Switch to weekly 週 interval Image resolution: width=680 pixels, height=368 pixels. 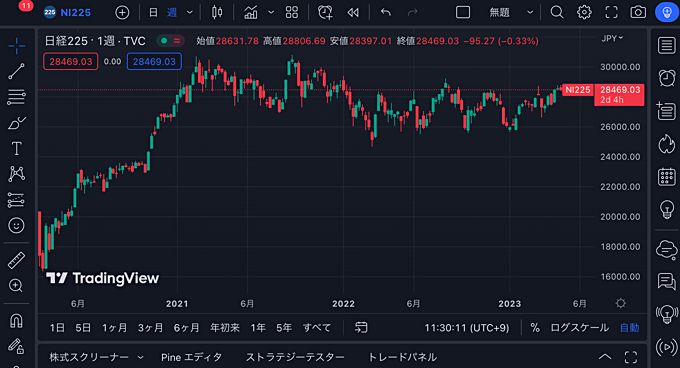coord(172,13)
